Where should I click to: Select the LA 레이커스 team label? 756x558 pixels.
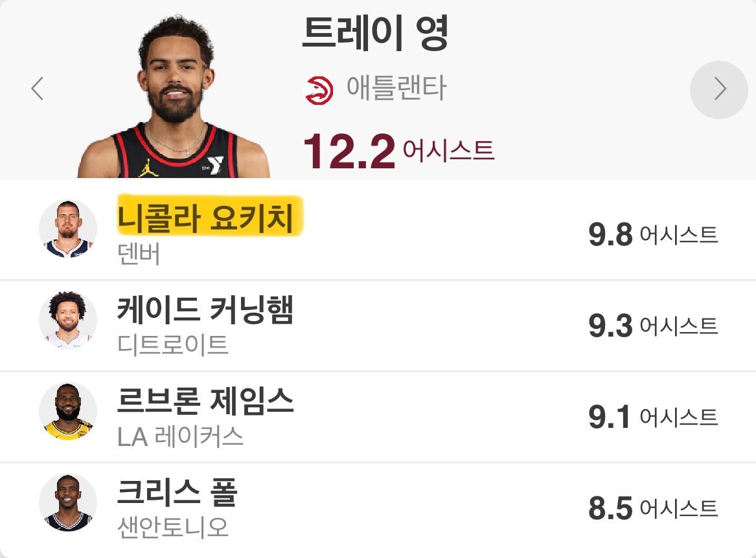click(x=180, y=436)
